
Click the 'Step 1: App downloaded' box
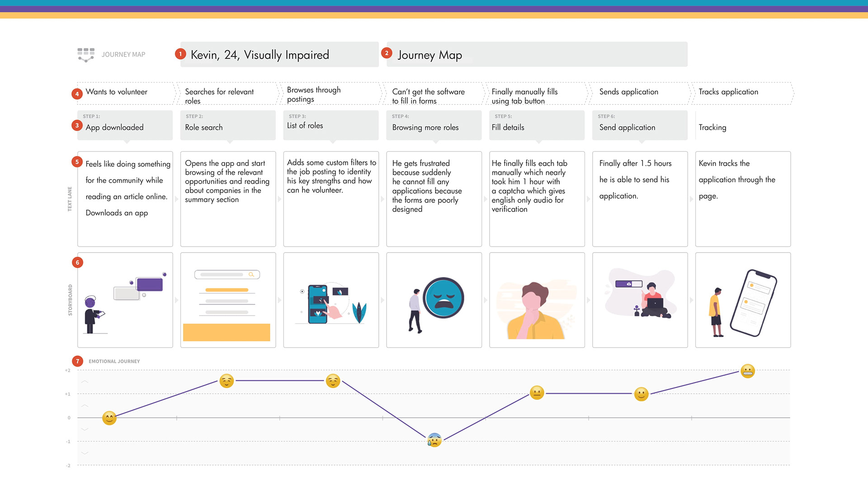(125, 125)
